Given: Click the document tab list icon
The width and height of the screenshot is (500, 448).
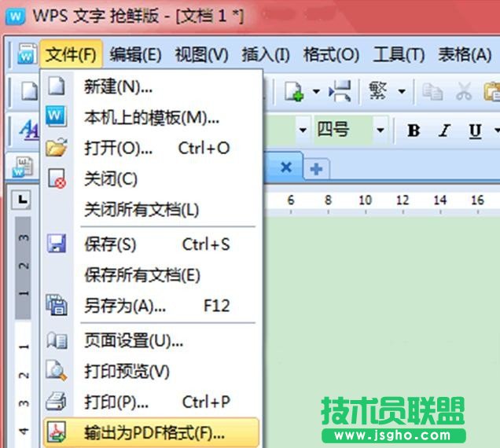Looking at the screenshot, I should tap(23, 167).
